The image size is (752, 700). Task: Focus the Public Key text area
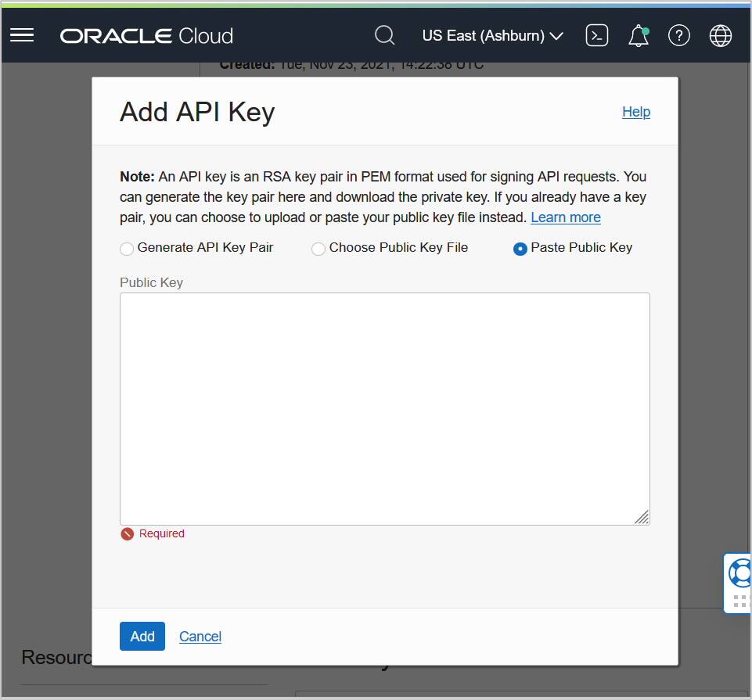click(x=384, y=408)
